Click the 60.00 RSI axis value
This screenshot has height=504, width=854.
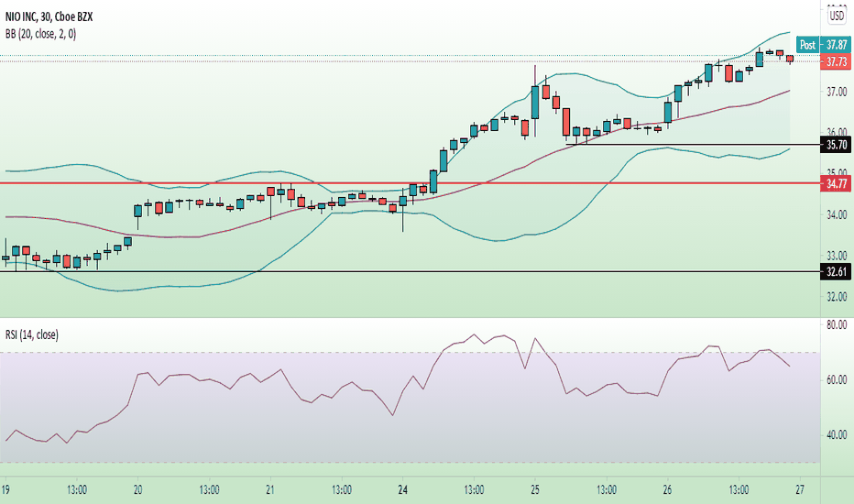[x=837, y=379]
